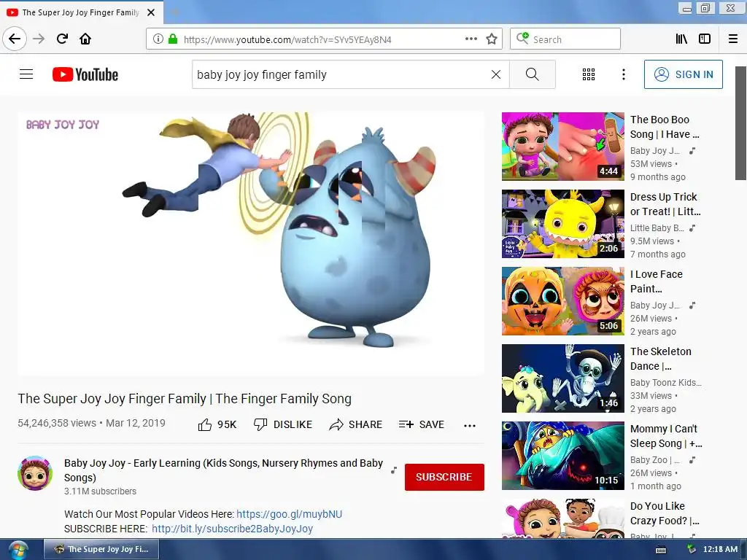Screen dimensions: 747x560
Task: Open I Love Face Paint thumbnail
Action: (562, 300)
